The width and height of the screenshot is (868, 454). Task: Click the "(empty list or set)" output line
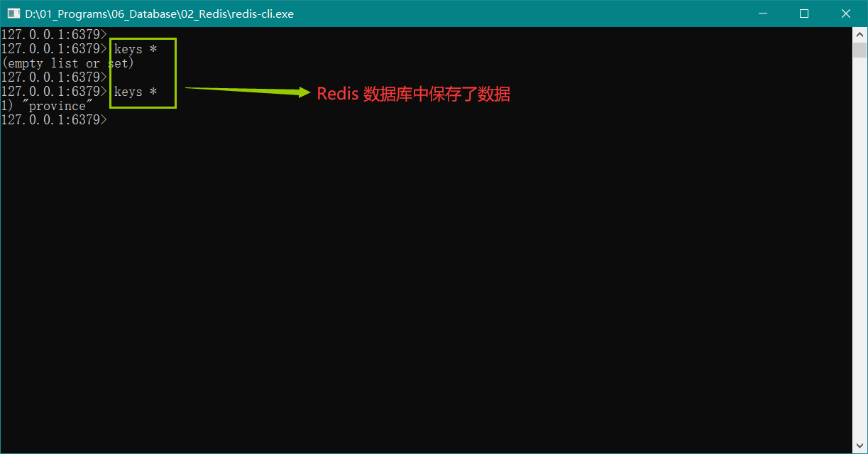[x=67, y=63]
